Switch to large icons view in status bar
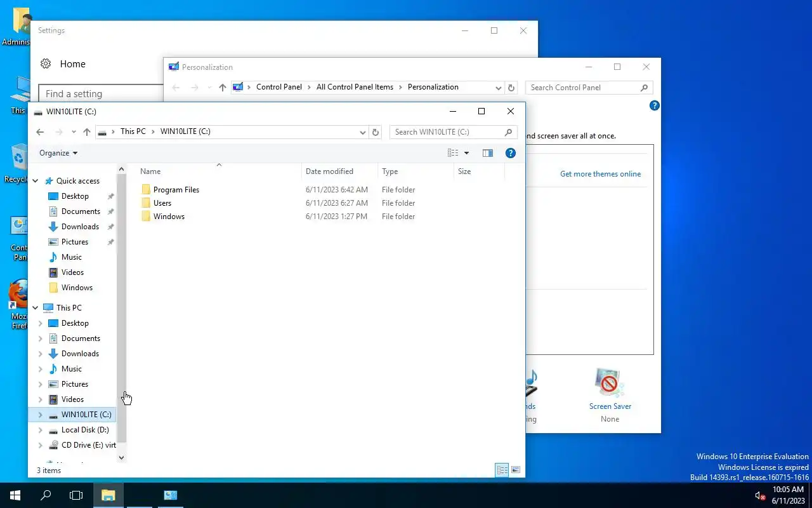Screen dimensions: 812x508 coord(516,470)
